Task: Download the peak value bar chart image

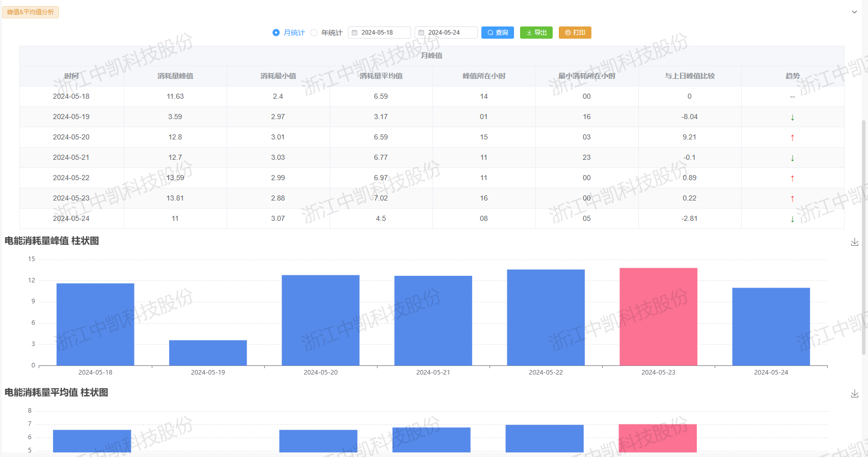Action: [854, 242]
